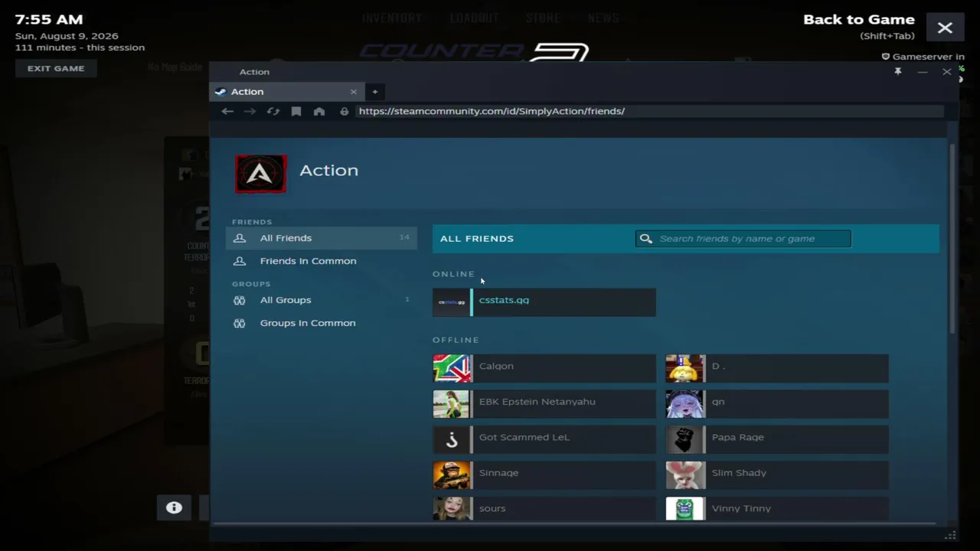Close the Action browser tab
Image resolution: width=980 pixels, height=551 pixels.
[x=354, y=92]
